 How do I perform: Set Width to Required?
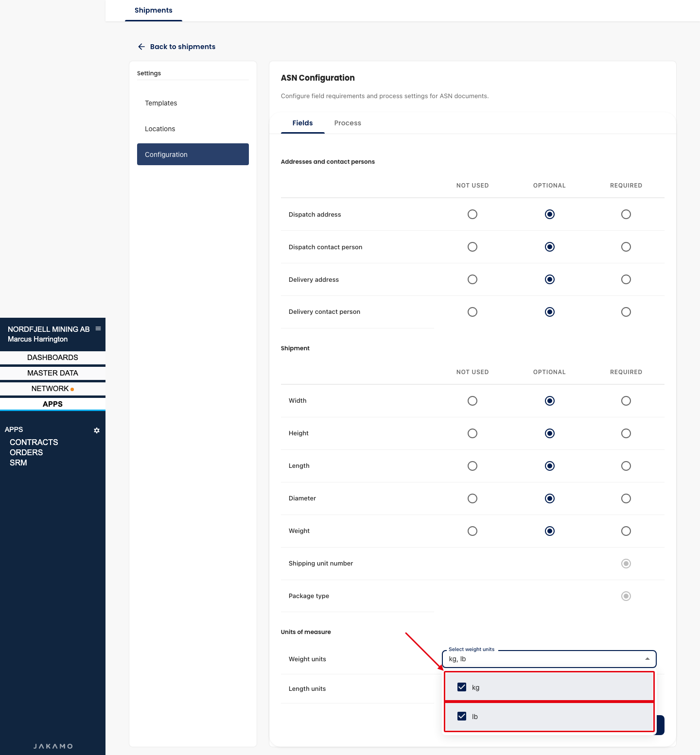[626, 401]
